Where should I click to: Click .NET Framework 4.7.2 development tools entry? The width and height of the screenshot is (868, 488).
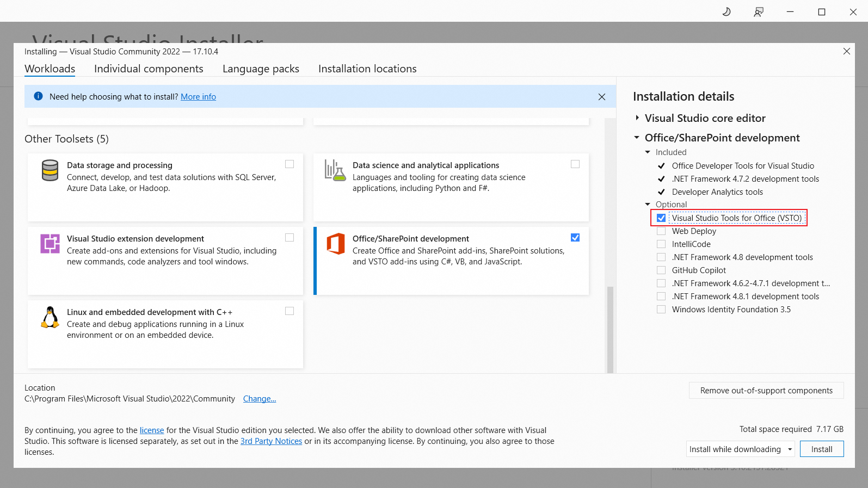[746, 179]
